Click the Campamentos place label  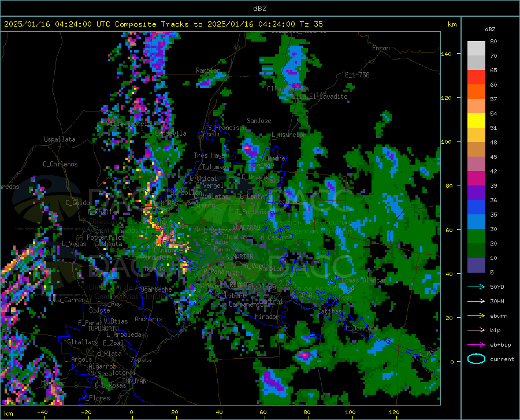[248, 304]
